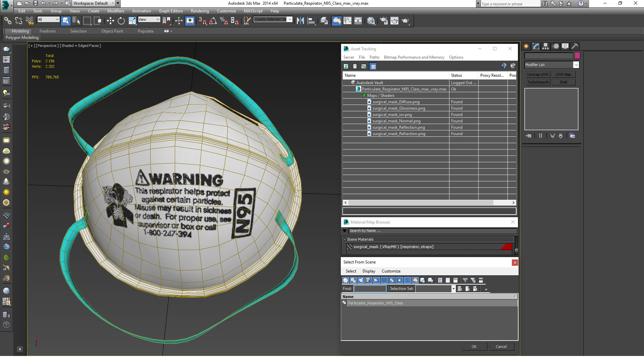Viewport: 644px width, 362px height.
Task: Click Configure Modifier Sets icon
Action: point(572,136)
